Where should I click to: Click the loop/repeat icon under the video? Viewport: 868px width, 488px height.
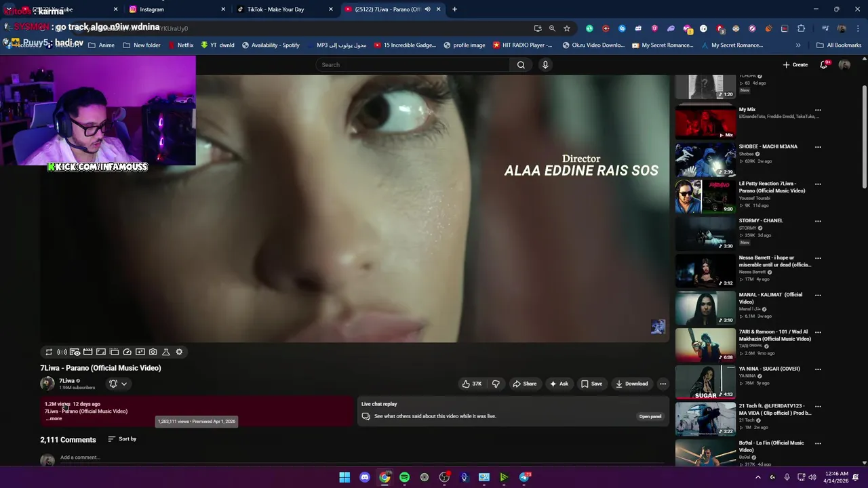point(49,352)
